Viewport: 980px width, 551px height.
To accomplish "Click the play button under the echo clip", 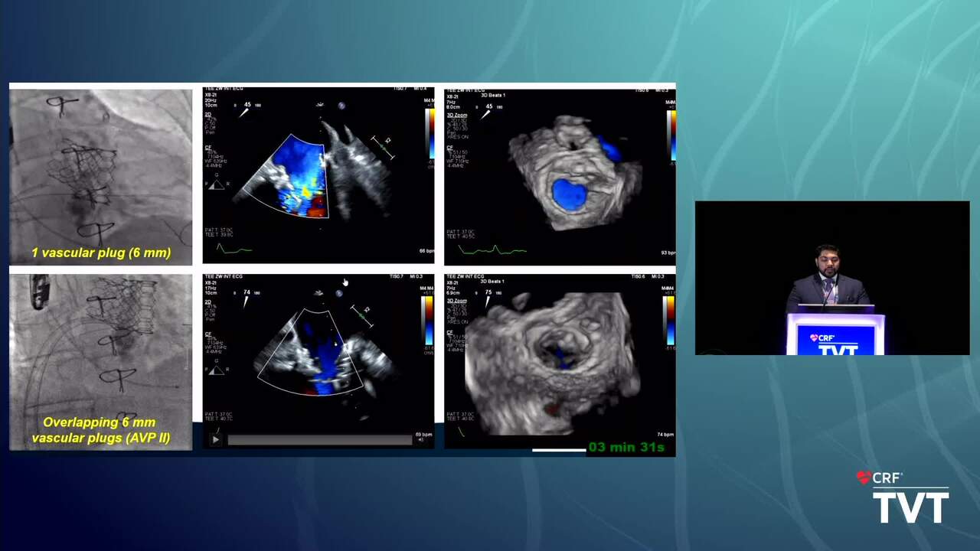I will point(215,439).
